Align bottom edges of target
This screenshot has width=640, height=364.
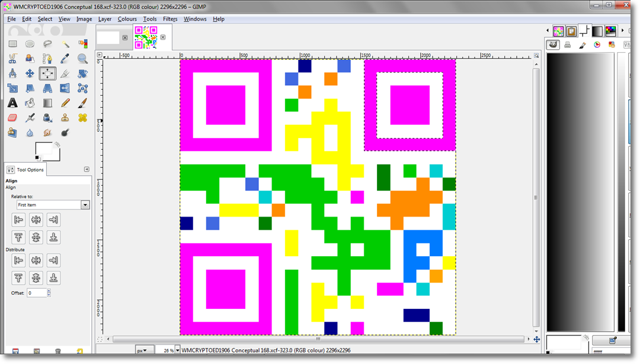(53, 237)
